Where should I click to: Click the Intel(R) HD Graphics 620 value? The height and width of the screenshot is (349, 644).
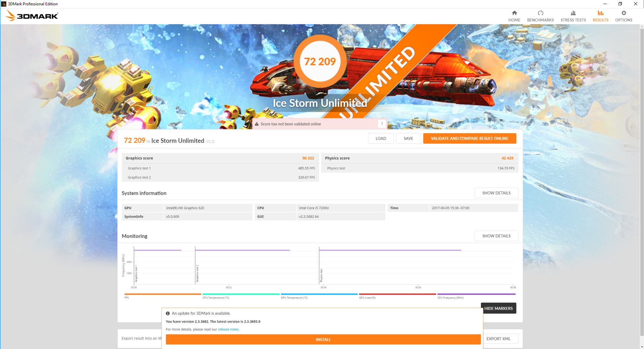tap(185, 208)
